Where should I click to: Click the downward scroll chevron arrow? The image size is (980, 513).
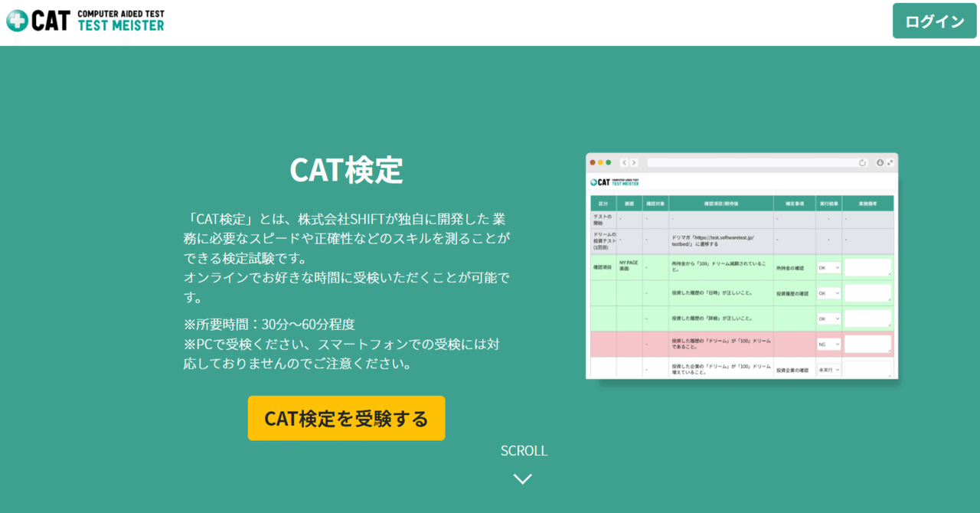523,479
